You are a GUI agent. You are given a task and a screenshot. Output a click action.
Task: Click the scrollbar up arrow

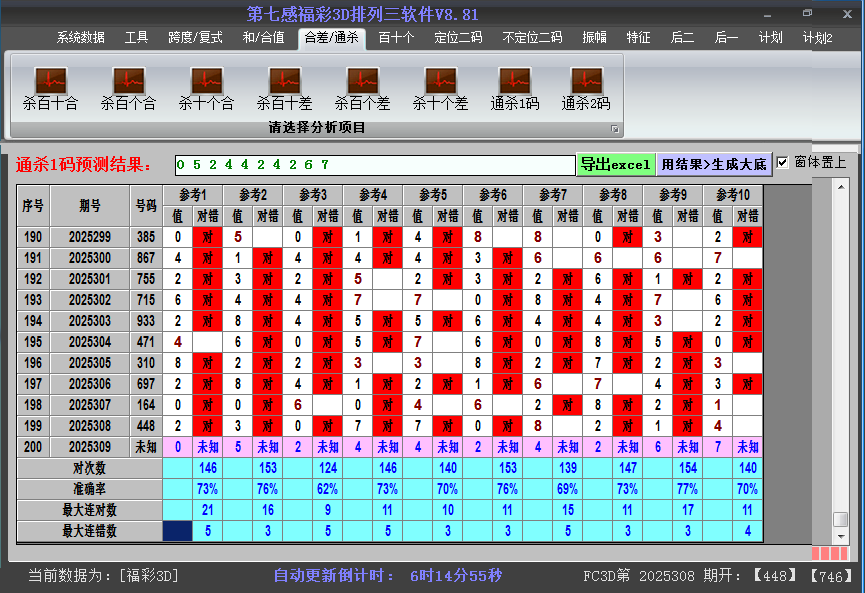pyautogui.click(x=840, y=187)
